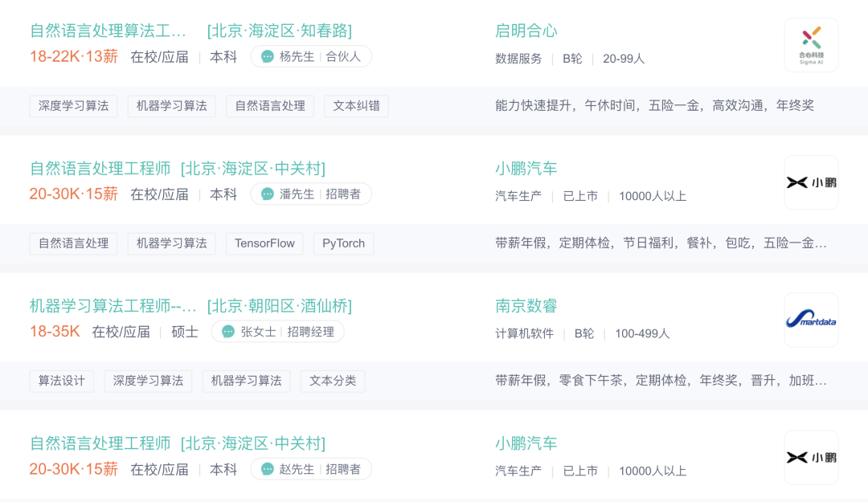The height and width of the screenshot is (502, 868).
Task: Select the 文本纠错 skill tag
Action: (356, 106)
